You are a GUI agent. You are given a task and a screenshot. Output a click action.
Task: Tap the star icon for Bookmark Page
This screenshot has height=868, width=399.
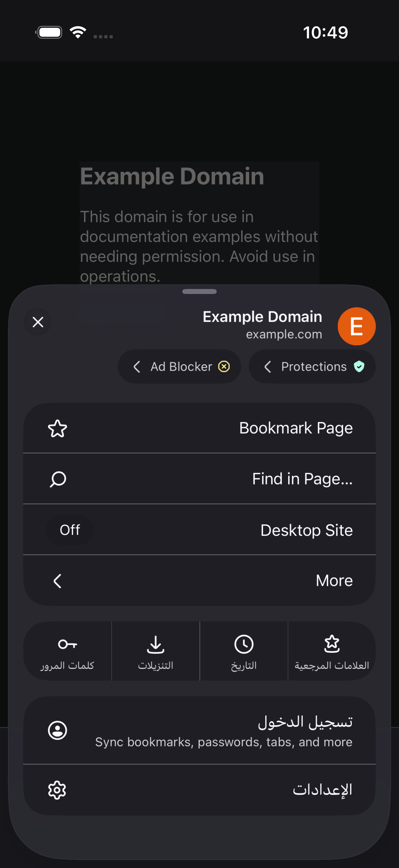click(58, 428)
